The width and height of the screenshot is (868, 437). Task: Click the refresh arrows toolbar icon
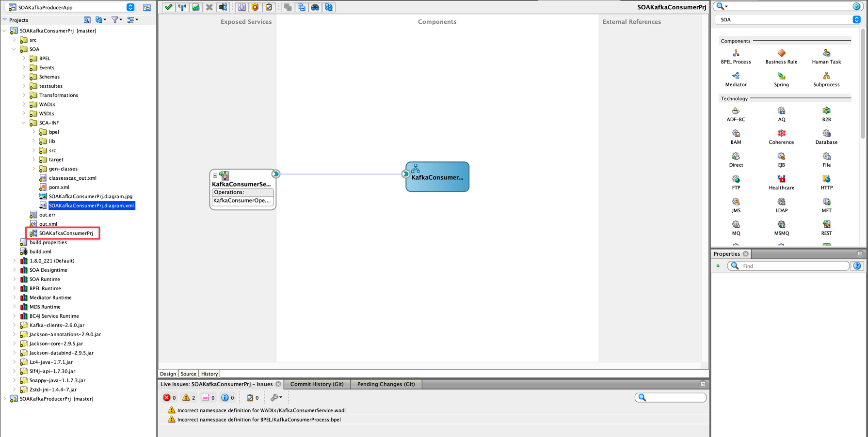coord(329,7)
